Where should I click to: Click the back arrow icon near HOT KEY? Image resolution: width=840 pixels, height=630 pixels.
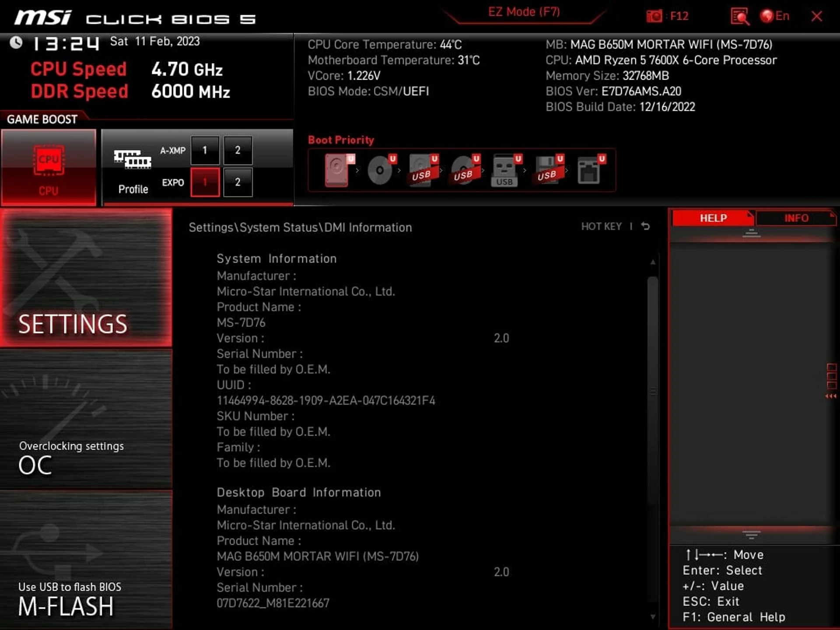click(645, 226)
